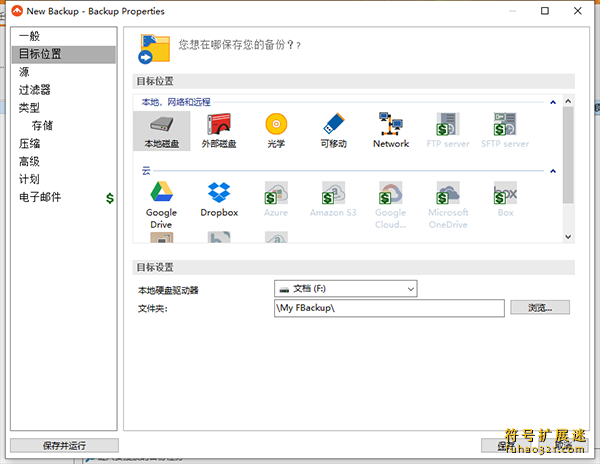The height and width of the screenshot is (464, 600).
Task: Choose the Amazon S3 destination
Action: pos(333,200)
